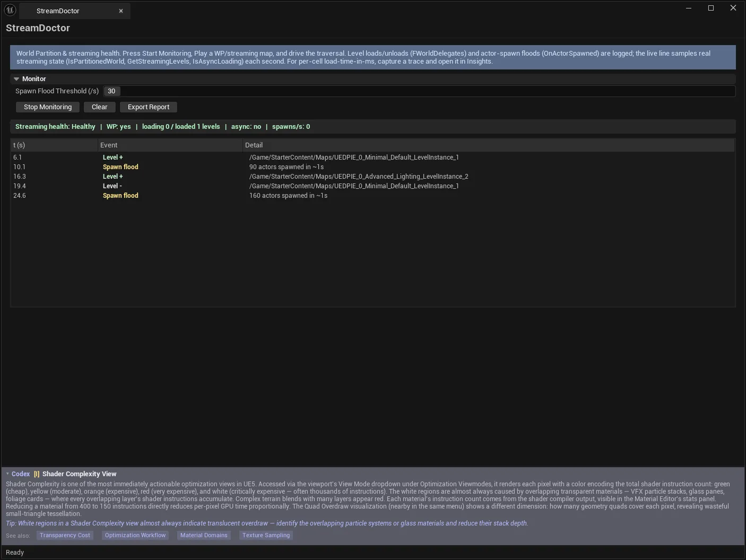Click the 'WP: yes' status text
Viewport: 746px width, 560px height.
118,127
